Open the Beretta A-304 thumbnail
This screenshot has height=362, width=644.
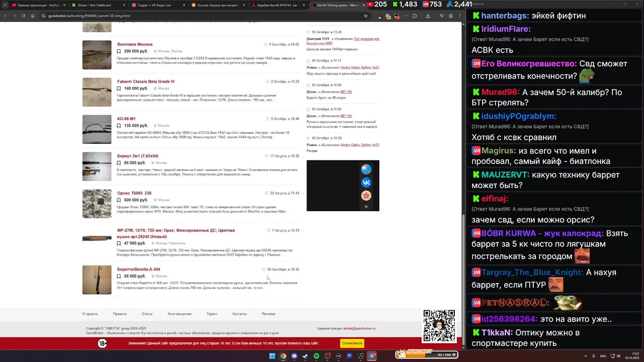[97, 280]
